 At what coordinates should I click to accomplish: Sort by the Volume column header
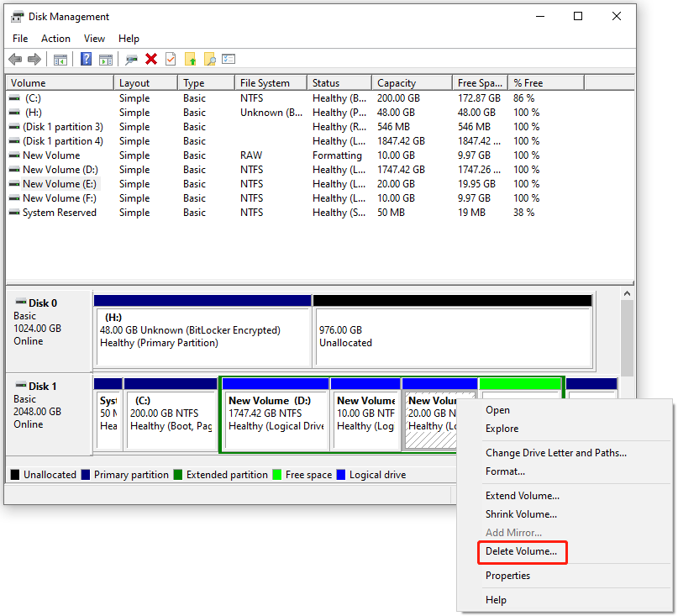[x=60, y=82]
